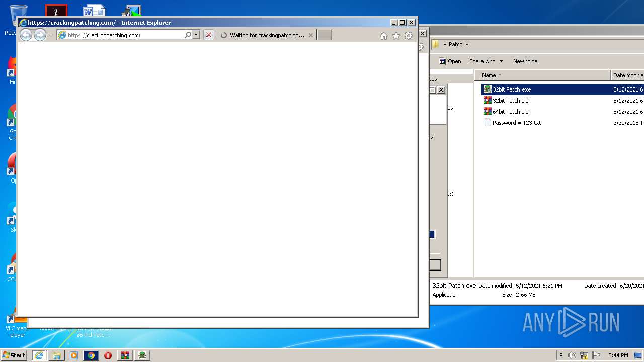Sort by Date modified column header
This screenshot has height=362, width=644.
[628, 75]
